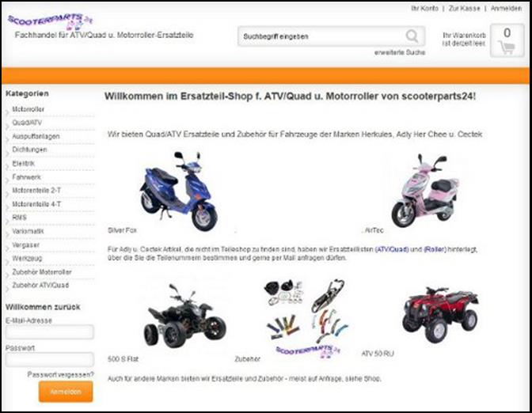Expand the Vergaser category
The height and width of the screenshot is (413, 532).
(26, 244)
